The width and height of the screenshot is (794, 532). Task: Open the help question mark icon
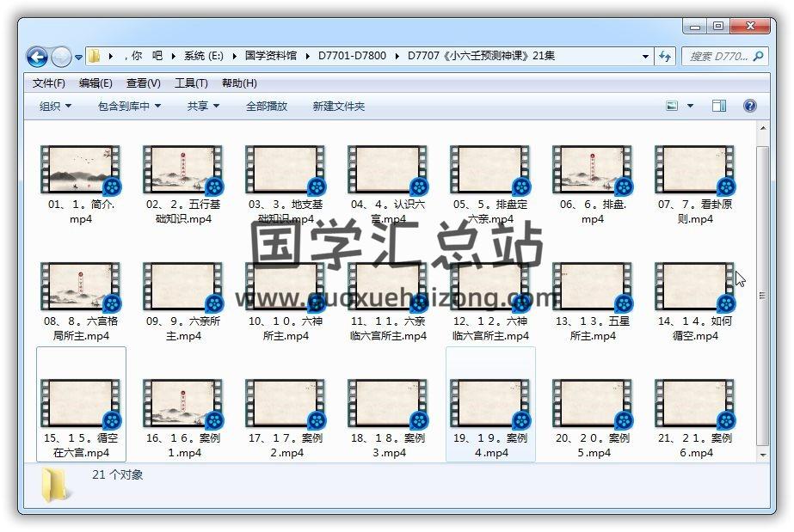(x=749, y=106)
